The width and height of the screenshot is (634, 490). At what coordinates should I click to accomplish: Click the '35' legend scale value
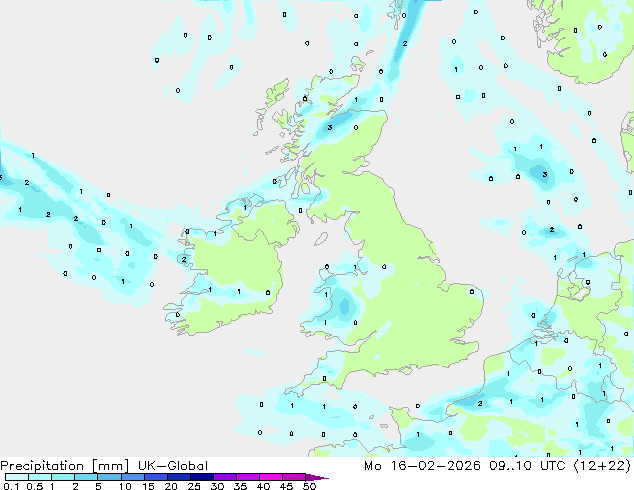click(x=240, y=486)
